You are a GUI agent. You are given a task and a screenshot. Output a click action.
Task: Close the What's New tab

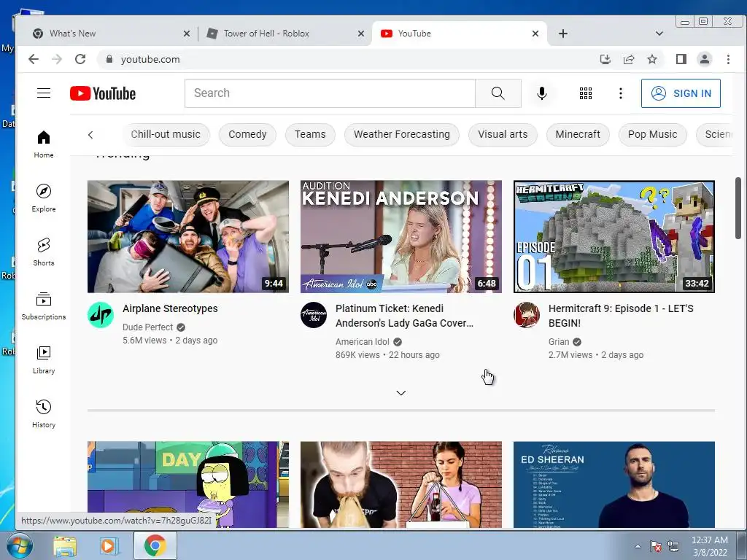[186, 34]
